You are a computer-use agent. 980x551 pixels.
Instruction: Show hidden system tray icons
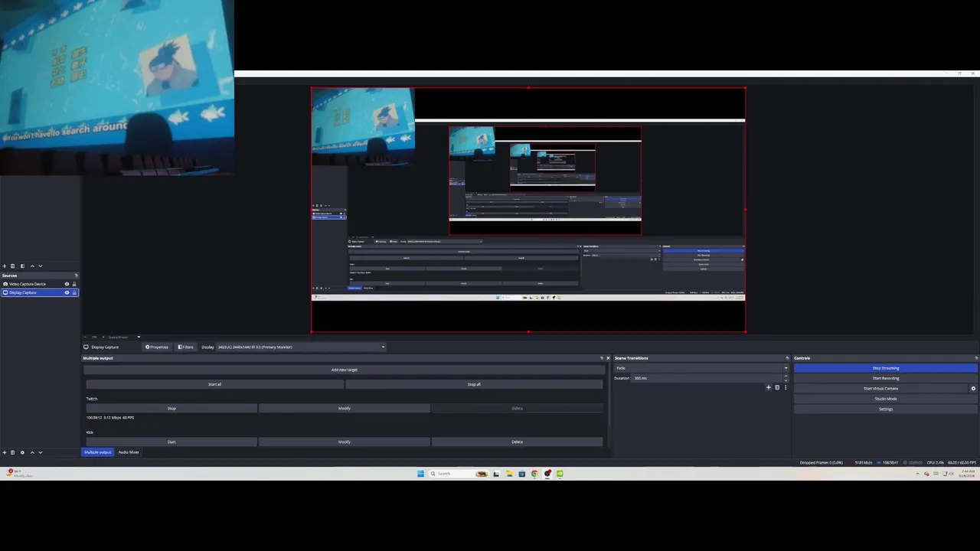point(917,474)
